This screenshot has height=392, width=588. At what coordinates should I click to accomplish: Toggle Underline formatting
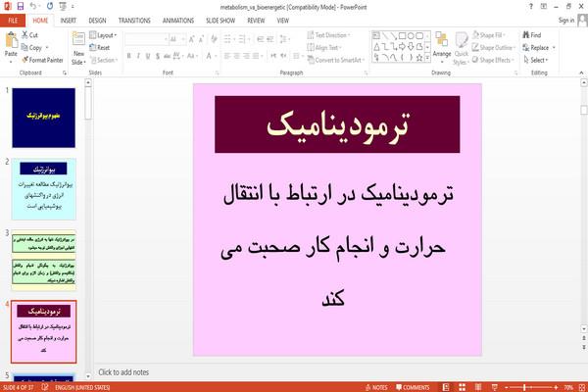(x=148, y=56)
